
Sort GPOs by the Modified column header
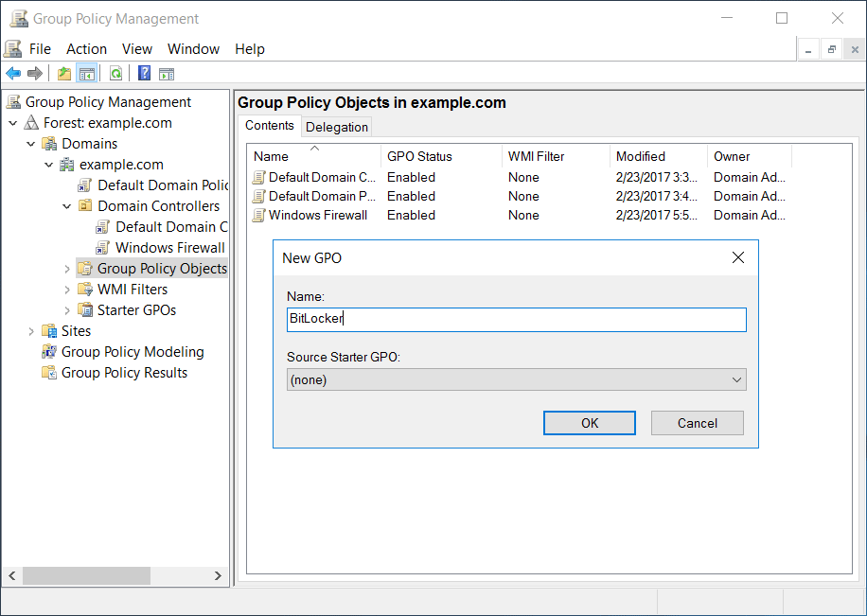(x=640, y=156)
